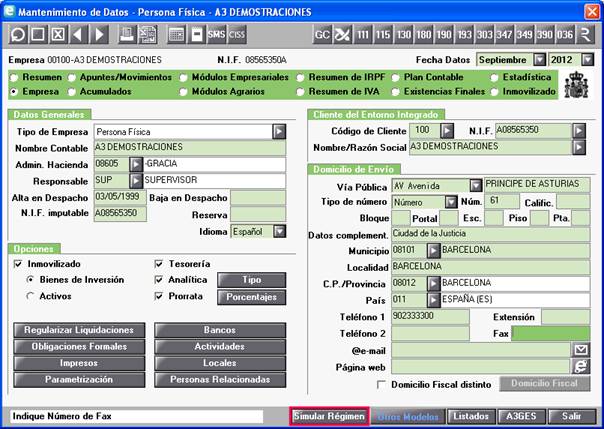Open the Fecha Datos month dropdown
The width and height of the screenshot is (604, 429).
click(x=540, y=60)
